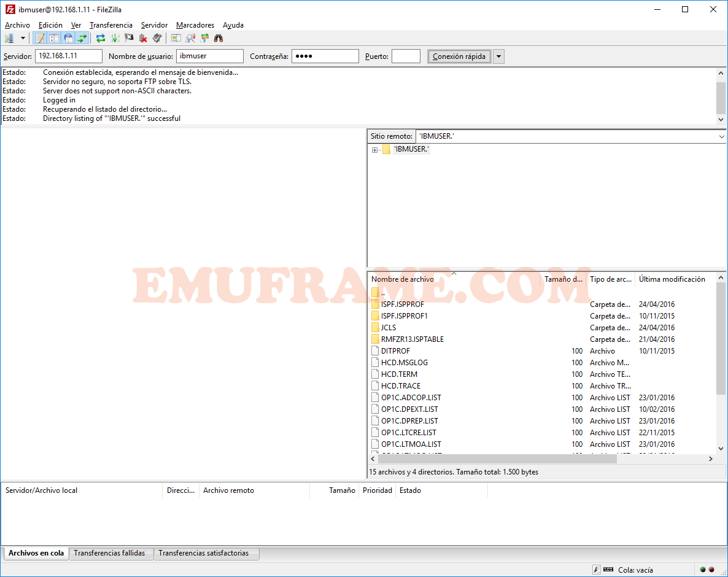Sort by Nombre de archivo column

point(454,279)
